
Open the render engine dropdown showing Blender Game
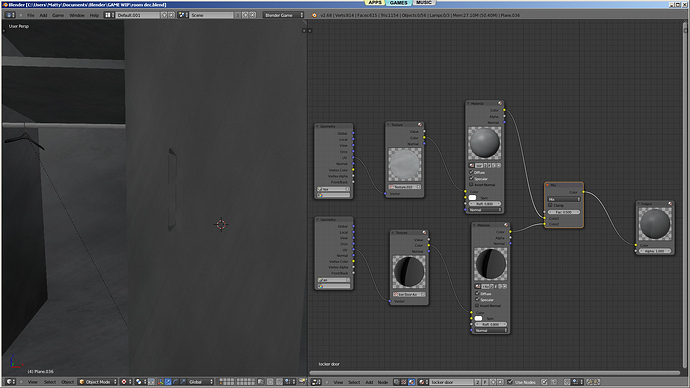[x=283, y=15]
